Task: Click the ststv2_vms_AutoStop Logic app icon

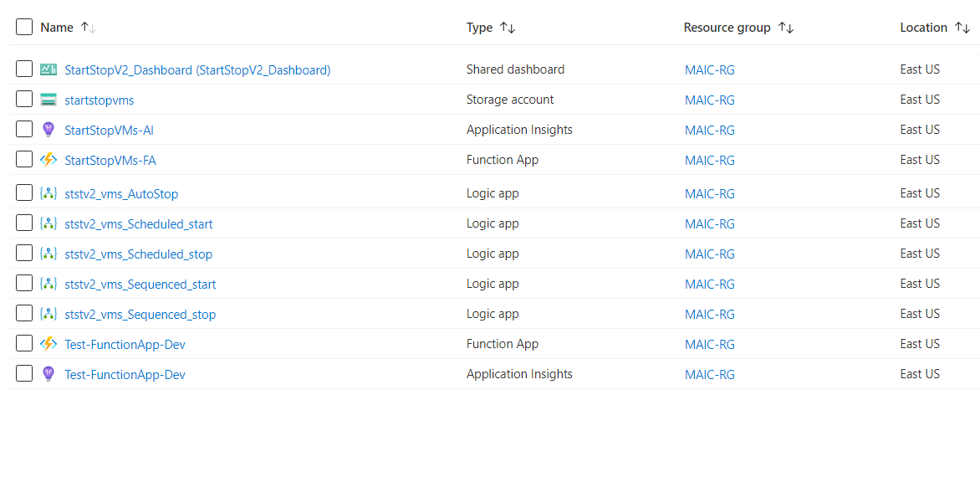Action: [x=48, y=194]
